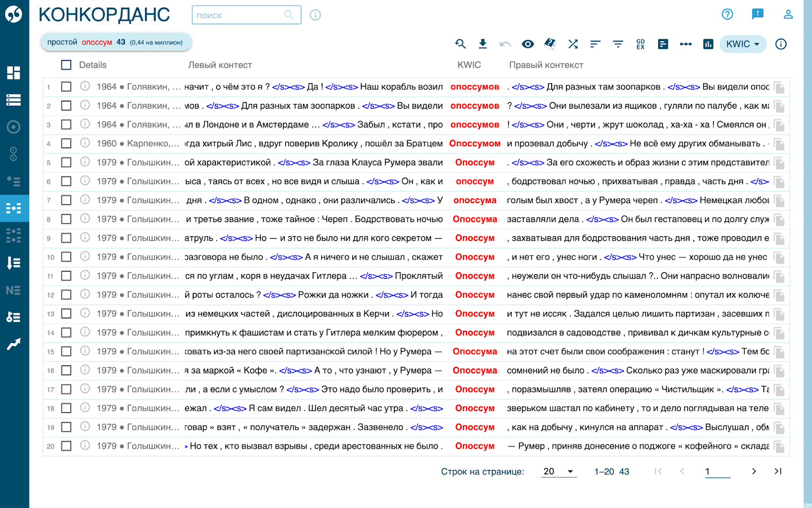Image resolution: width=812 pixels, height=508 pixels.
Task: Tick checkbox for row 13
Action: (66, 314)
